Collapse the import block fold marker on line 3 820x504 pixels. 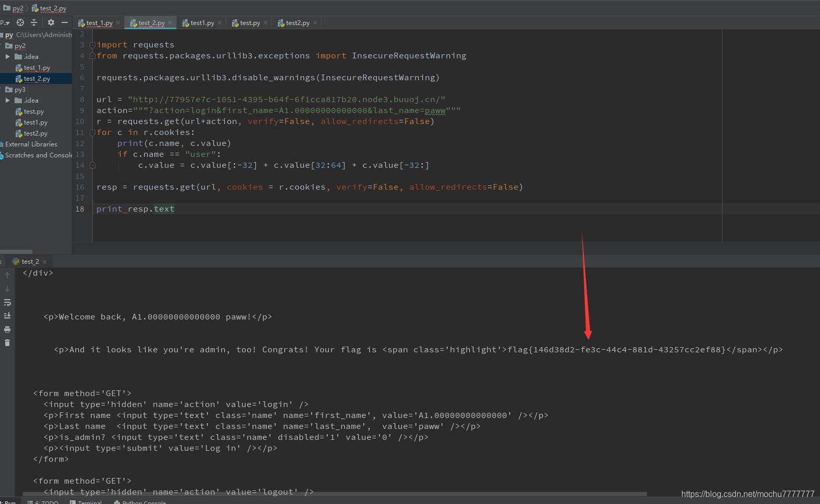click(x=92, y=45)
